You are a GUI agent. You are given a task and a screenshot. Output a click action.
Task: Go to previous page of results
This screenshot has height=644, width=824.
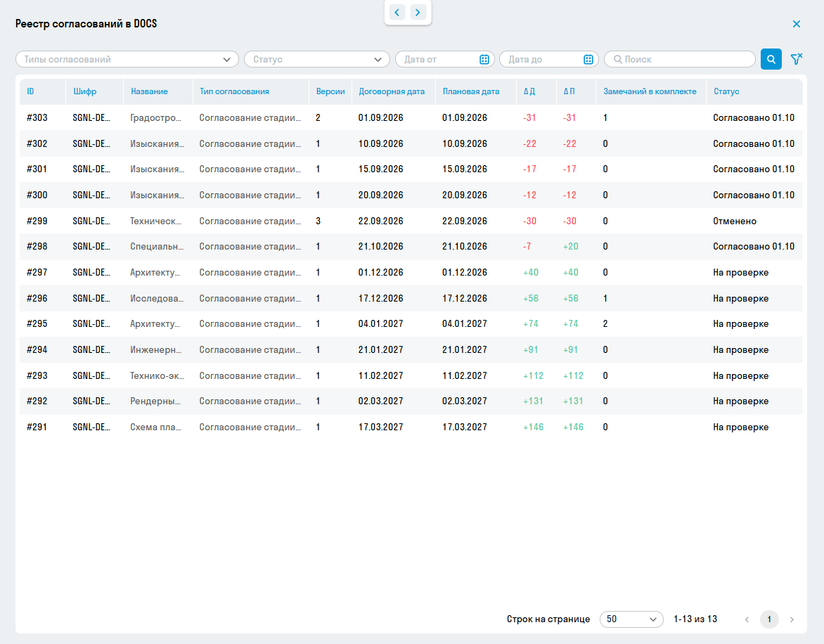pyautogui.click(x=747, y=619)
